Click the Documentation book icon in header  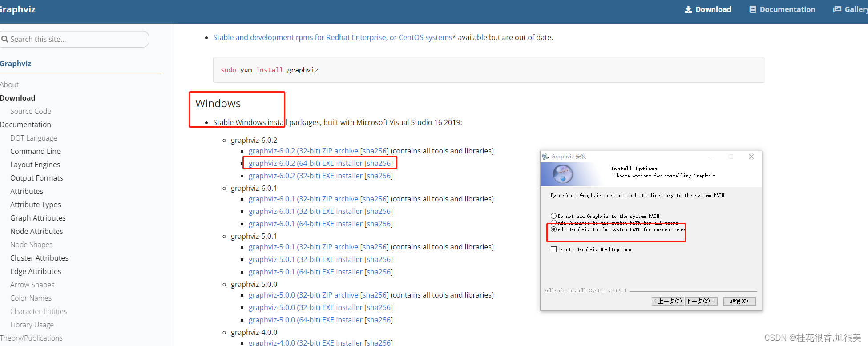[753, 9]
